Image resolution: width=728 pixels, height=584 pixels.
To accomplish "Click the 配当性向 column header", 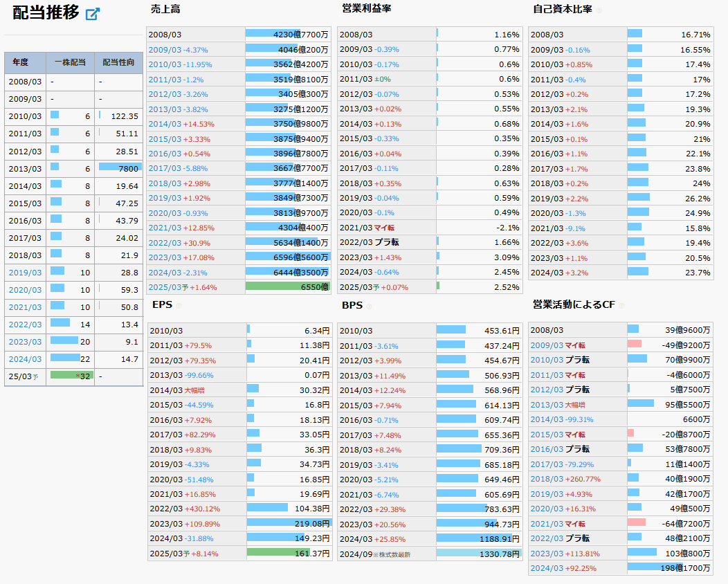I will tap(118, 62).
